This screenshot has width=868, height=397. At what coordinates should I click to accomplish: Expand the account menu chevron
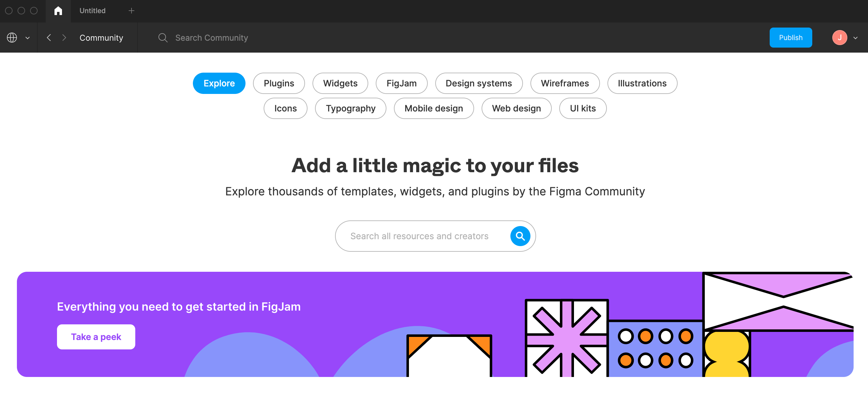(x=855, y=38)
